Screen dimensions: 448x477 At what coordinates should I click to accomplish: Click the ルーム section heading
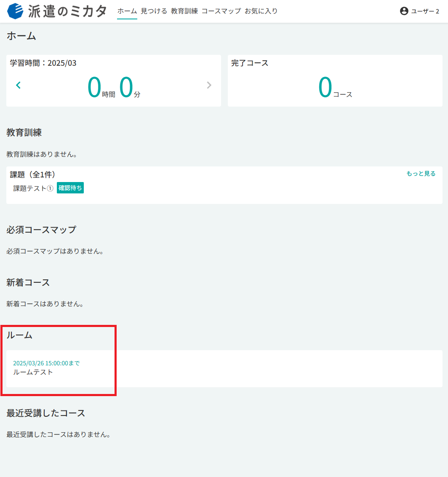click(19, 335)
